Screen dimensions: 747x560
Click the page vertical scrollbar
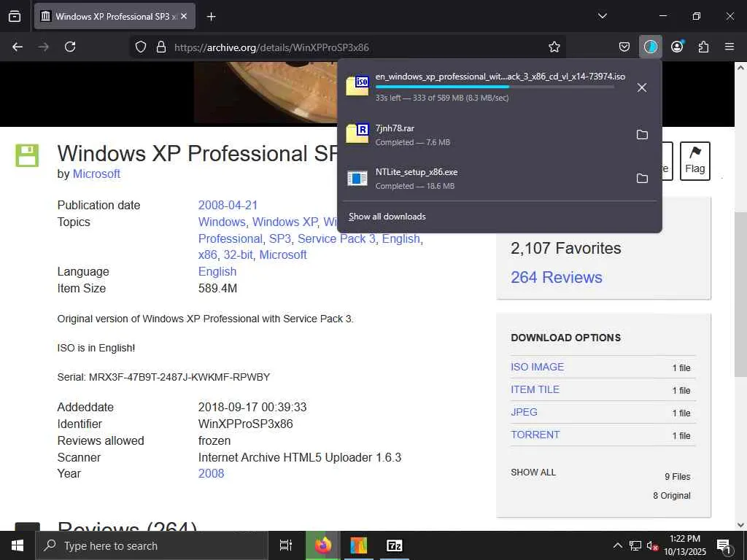[x=740, y=293]
